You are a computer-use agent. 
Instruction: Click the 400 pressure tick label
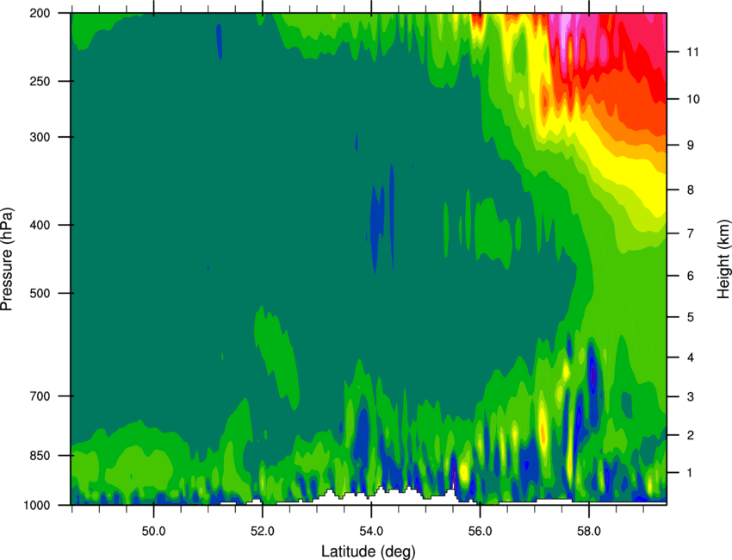point(40,225)
